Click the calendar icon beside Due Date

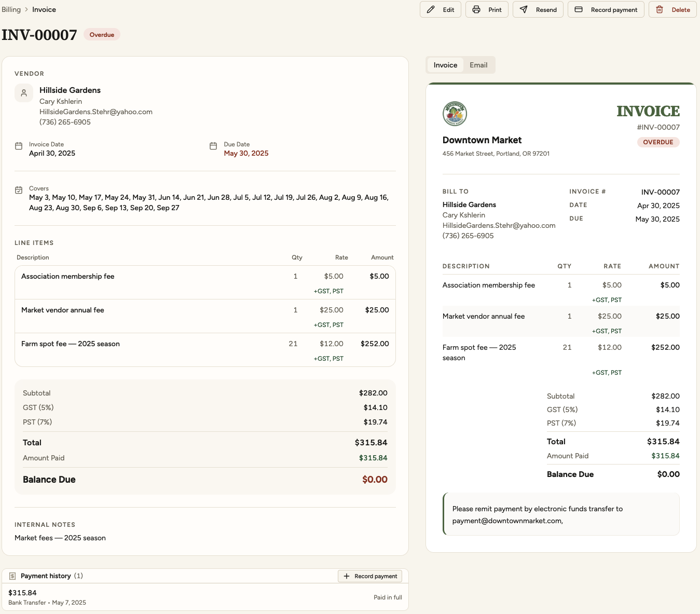(213, 146)
